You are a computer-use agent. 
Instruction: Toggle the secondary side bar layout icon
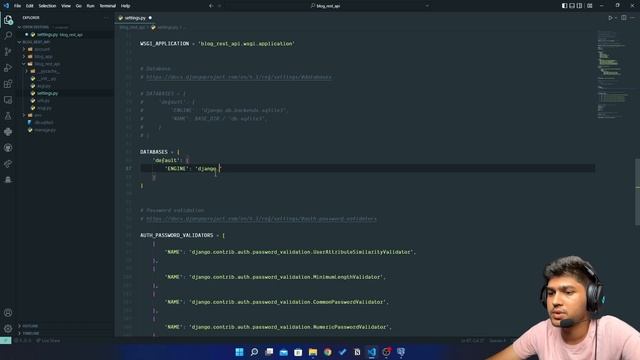pyautogui.click(x=580, y=6)
